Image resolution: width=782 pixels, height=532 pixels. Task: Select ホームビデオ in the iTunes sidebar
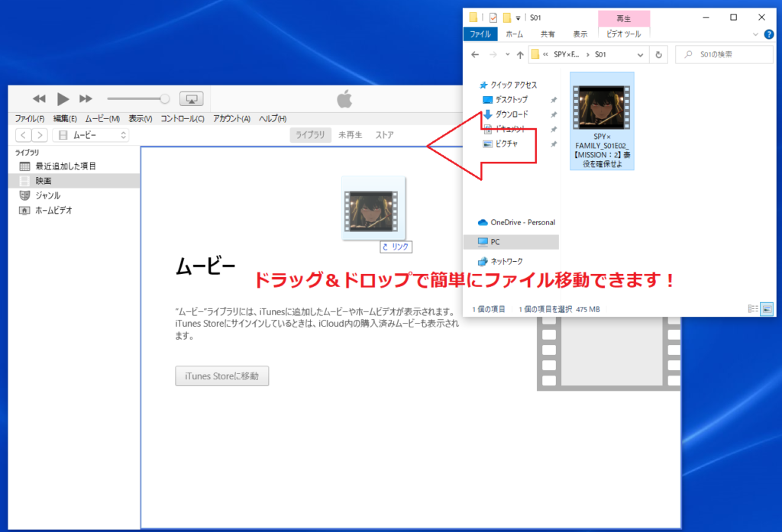pyautogui.click(x=74, y=211)
